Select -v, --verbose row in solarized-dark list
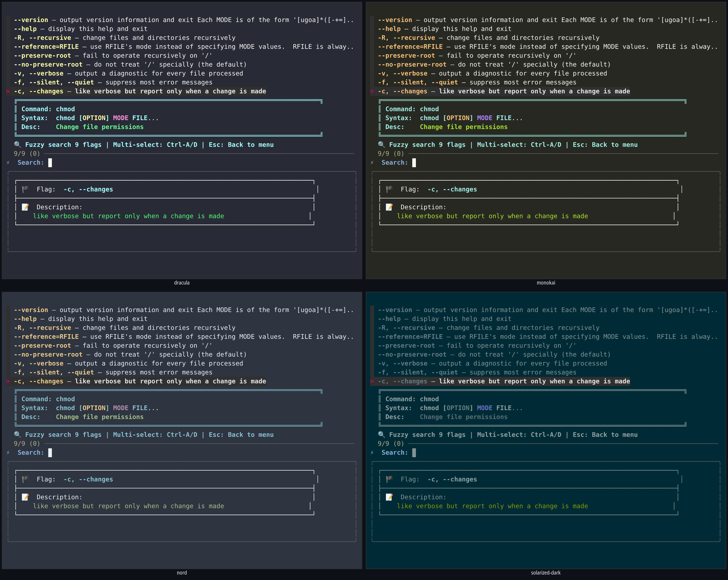 pos(492,363)
